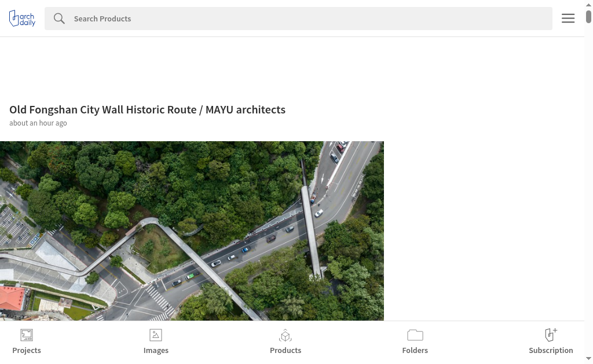This screenshot has height=364, width=593.
Task: Open the Folders tab label
Action: [415, 350]
